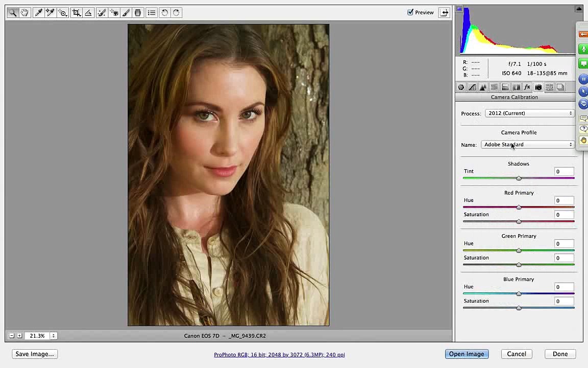Click the Blue Primary Hue value field
Screen dimensions: 588x368
coord(564,287)
